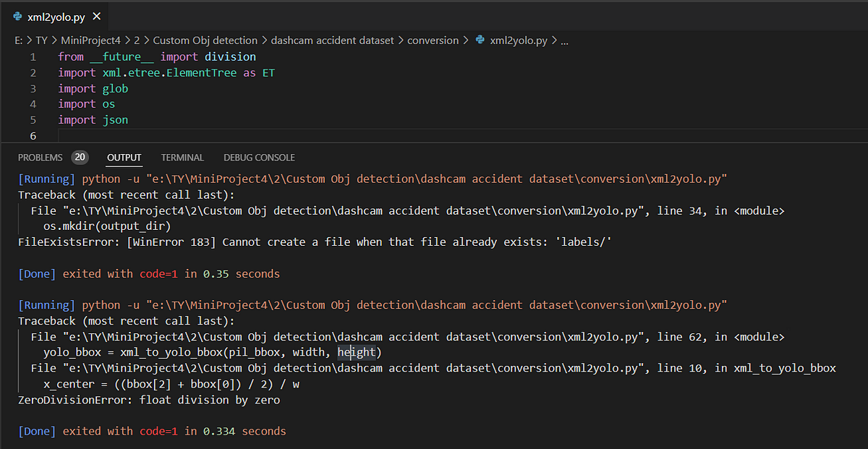The height and width of the screenshot is (449, 868).
Task: Click the breadcrumb folder named 2
Action: [137, 40]
